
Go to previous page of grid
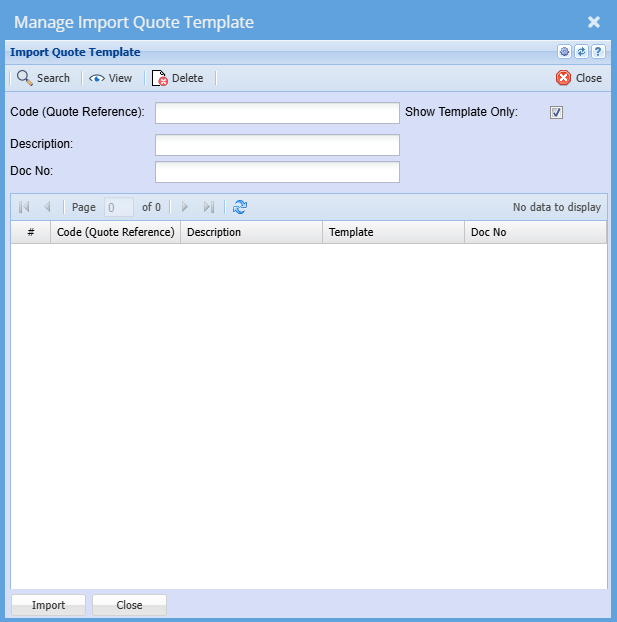[47, 207]
